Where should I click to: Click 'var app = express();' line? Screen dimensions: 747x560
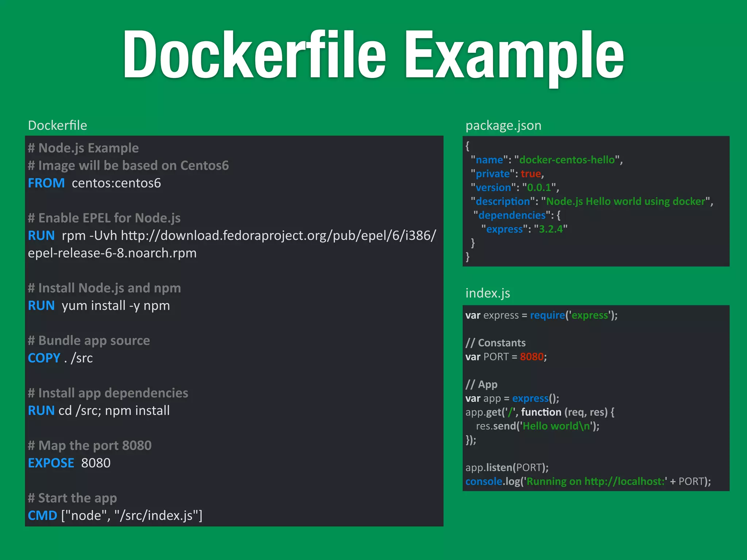pos(512,398)
